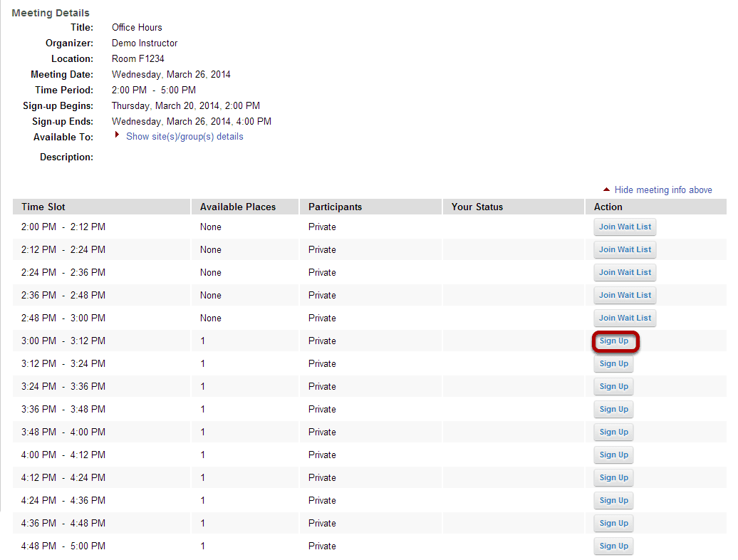
Task: Sign Up for 3:48 PM - 4:00 PM slot
Action: [614, 432]
